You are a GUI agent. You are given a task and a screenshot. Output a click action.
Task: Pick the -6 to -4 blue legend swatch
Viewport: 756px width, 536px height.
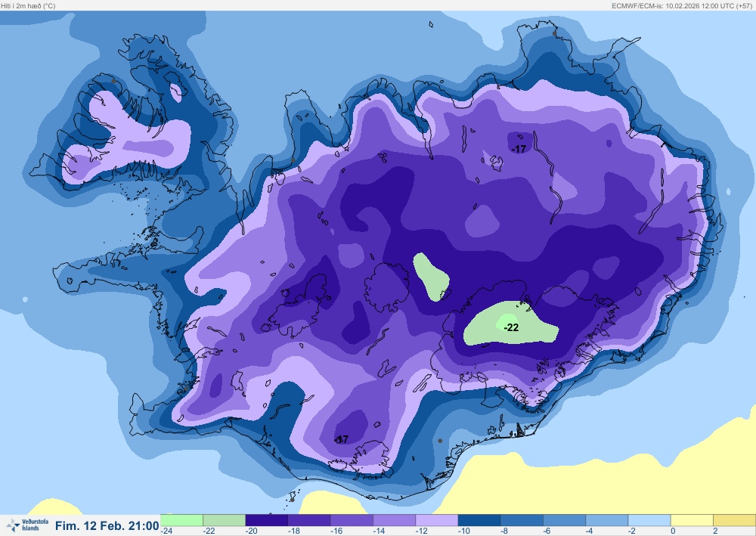565,520
